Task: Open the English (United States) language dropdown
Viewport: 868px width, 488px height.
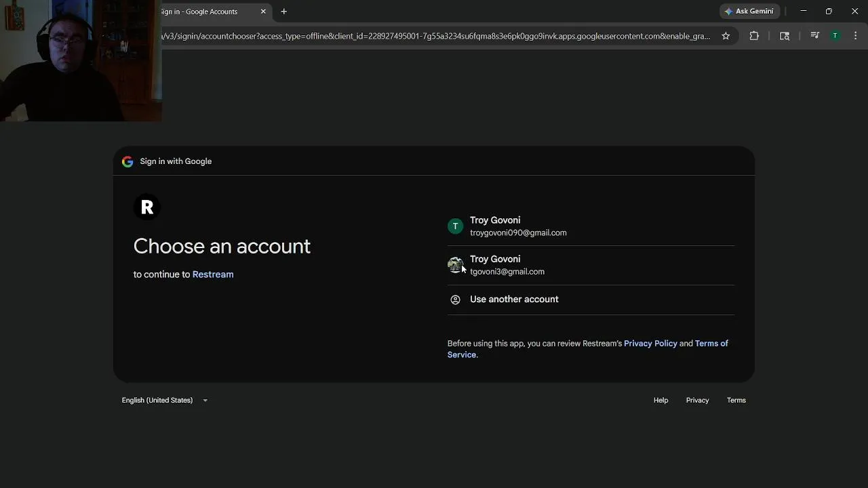Action: coord(165,401)
